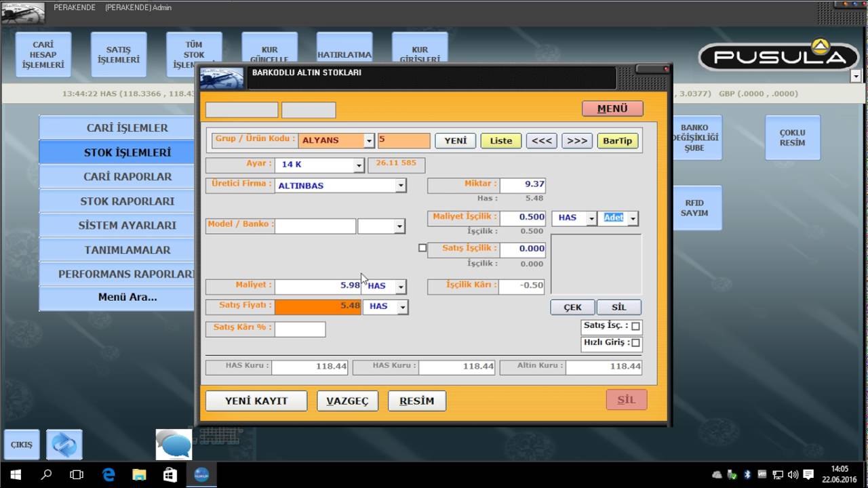The image size is (868, 488).
Task: Click the red SİL button at bottom
Action: pos(626,400)
